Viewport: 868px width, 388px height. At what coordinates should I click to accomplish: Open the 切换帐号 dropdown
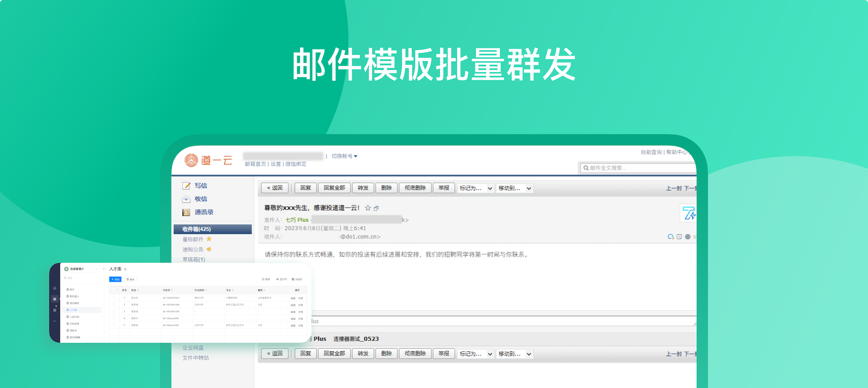(344, 156)
